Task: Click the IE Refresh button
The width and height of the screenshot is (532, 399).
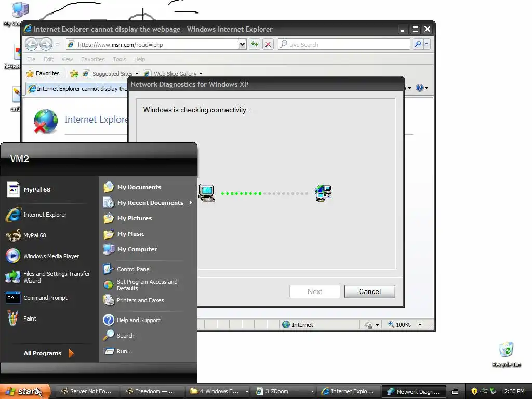Action: click(x=255, y=44)
